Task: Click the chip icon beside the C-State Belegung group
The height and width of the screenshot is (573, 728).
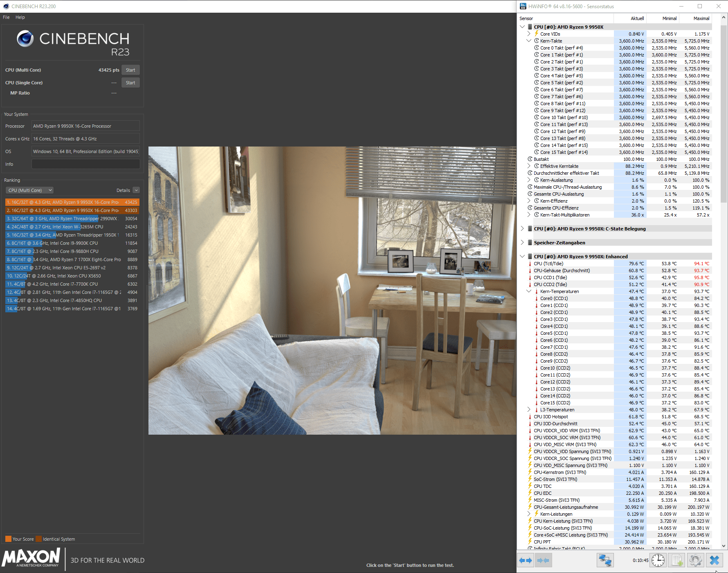Action: (530, 228)
